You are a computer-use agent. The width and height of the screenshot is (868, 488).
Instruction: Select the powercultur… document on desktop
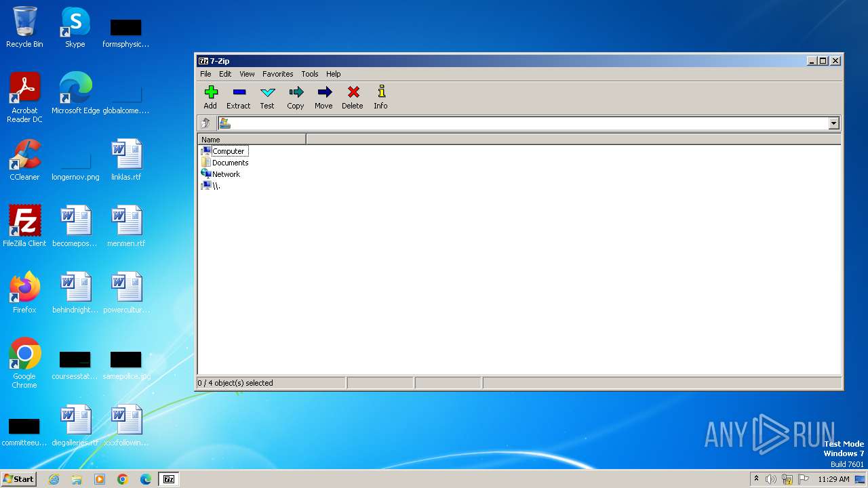(126, 293)
